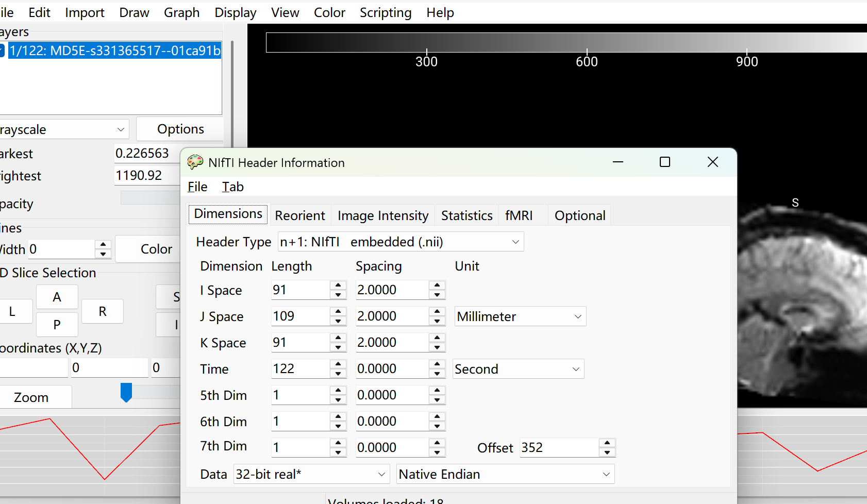Switch to the Statistics tab
The width and height of the screenshot is (867, 504).
[466, 215]
